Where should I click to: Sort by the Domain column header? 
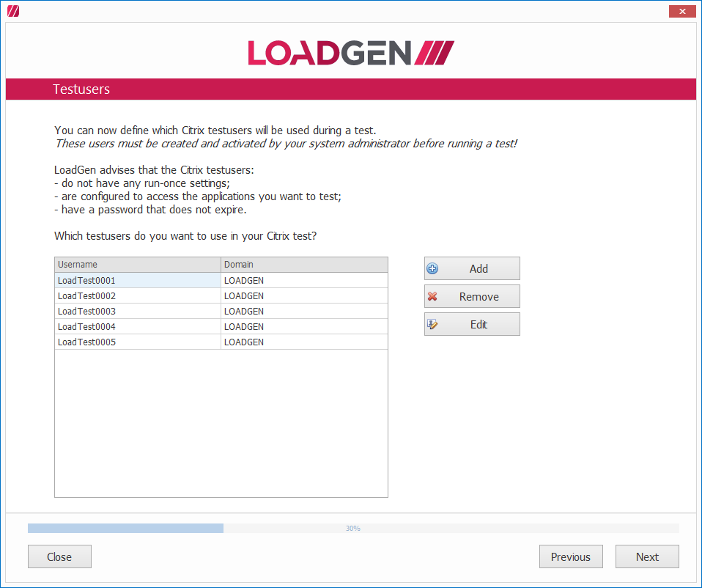click(304, 265)
